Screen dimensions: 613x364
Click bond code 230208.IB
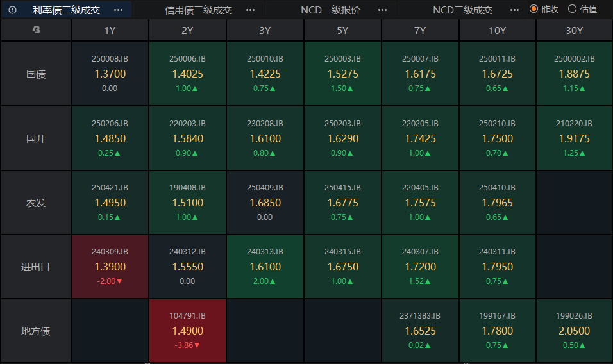tap(265, 124)
